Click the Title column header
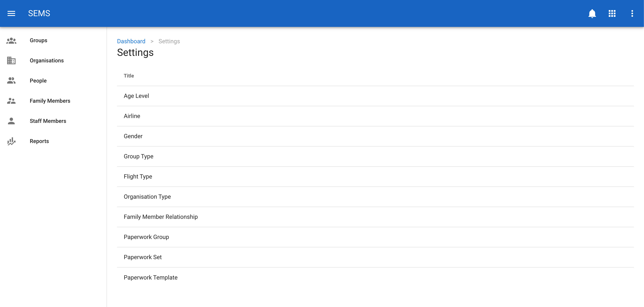 (x=129, y=76)
